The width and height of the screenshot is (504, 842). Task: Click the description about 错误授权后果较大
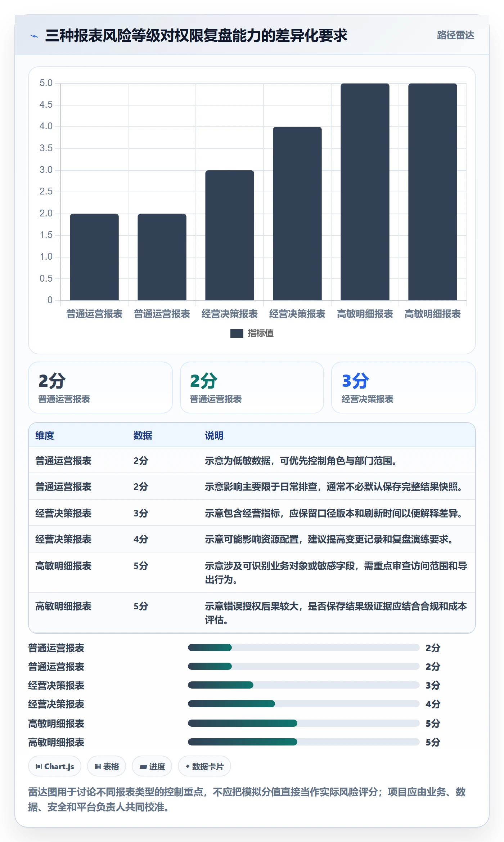(x=336, y=613)
